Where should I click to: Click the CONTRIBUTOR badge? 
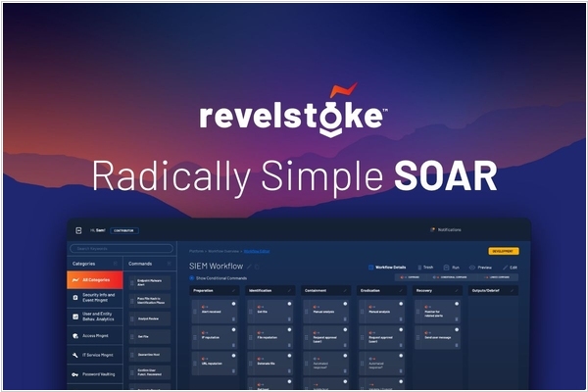tap(124, 230)
